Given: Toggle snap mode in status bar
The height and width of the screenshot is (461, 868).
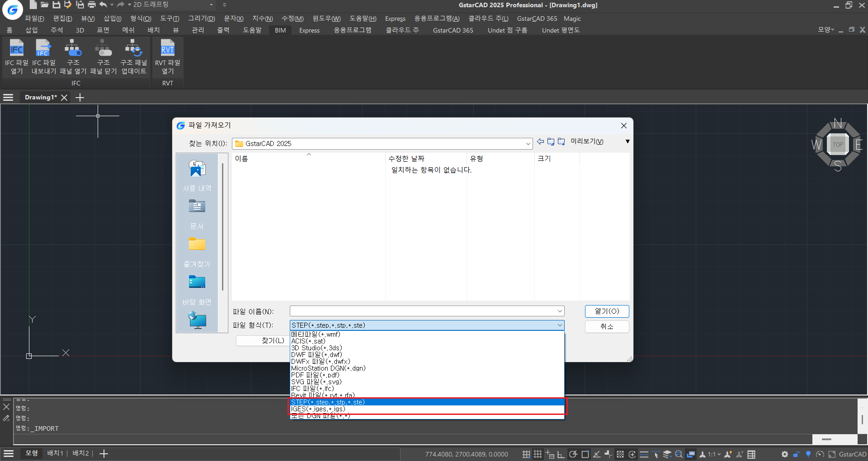Looking at the screenshot, I should 526,454.
